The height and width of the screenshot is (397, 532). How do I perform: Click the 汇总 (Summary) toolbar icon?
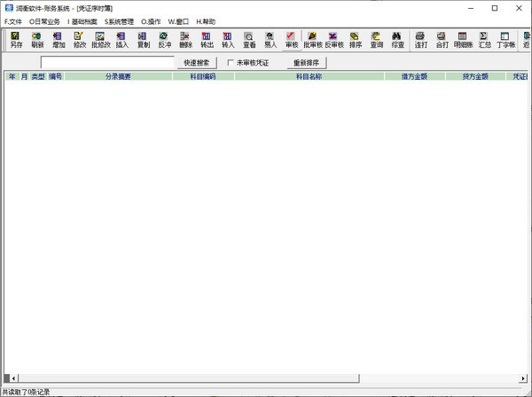484,39
